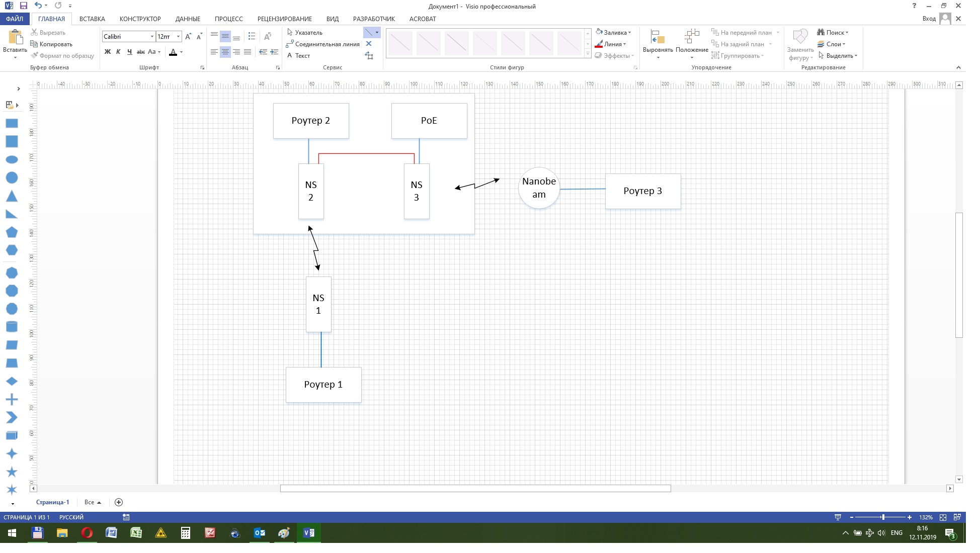The width and height of the screenshot is (980, 553).
Task: Click the Страница-1 page tab
Action: (53, 502)
